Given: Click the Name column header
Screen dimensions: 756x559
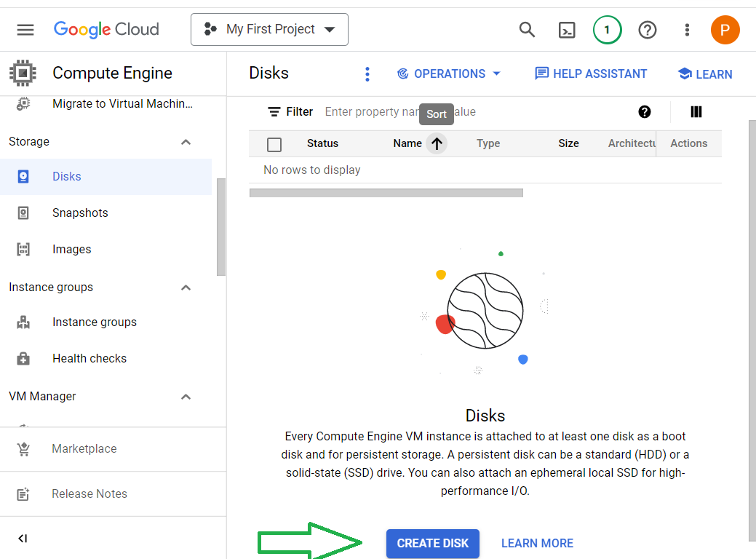Looking at the screenshot, I should click(407, 143).
